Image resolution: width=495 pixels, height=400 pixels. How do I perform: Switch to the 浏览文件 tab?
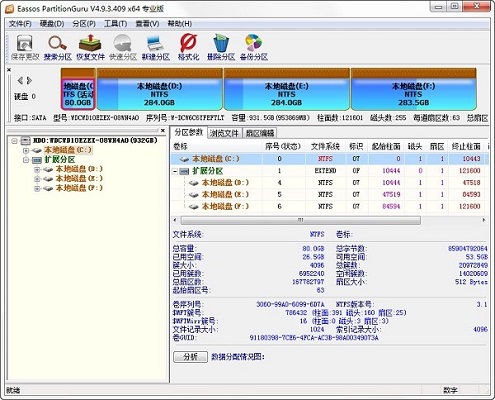(x=224, y=133)
